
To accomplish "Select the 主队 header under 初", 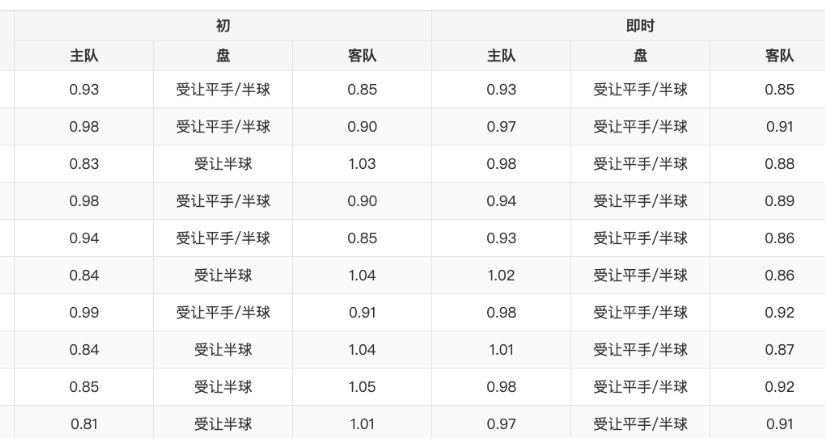I will click(84, 56).
